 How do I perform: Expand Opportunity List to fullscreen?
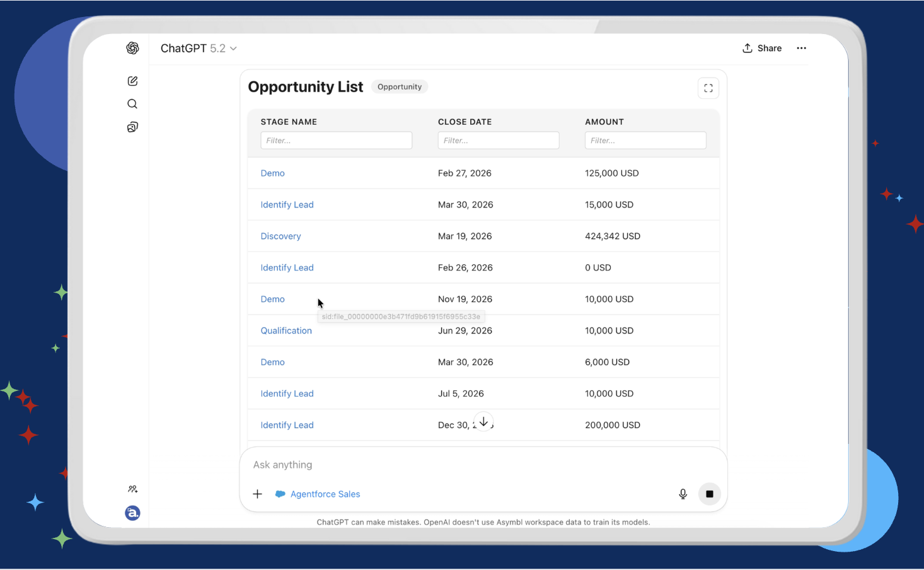tap(708, 88)
